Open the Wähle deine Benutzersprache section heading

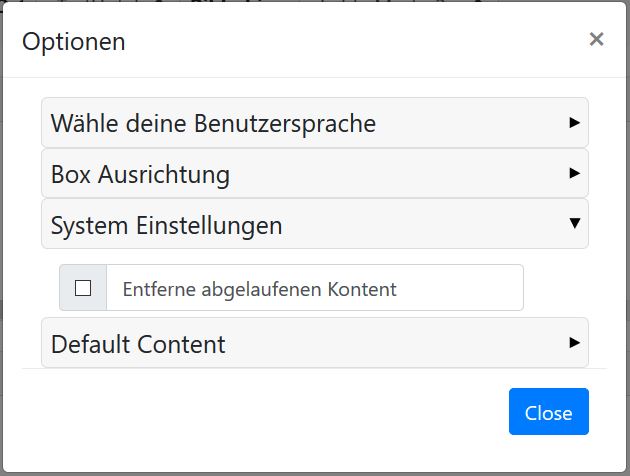pos(213,124)
